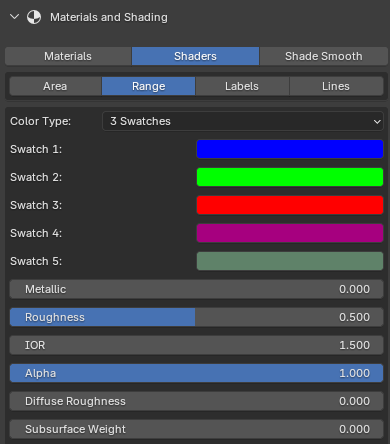The width and height of the screenshot is (390, 444).
Task: Click the 'Color Type:' label
Action: pos(40,121)
